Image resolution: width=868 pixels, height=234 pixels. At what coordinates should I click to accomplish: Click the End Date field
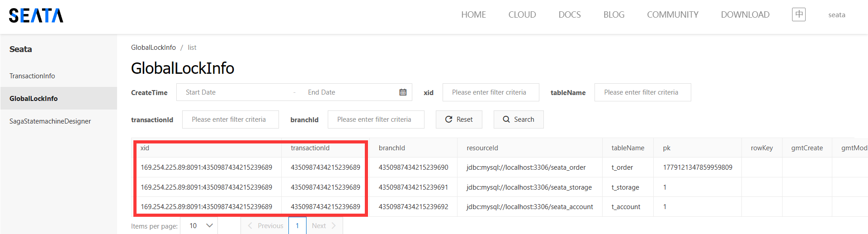click(348, 92)
